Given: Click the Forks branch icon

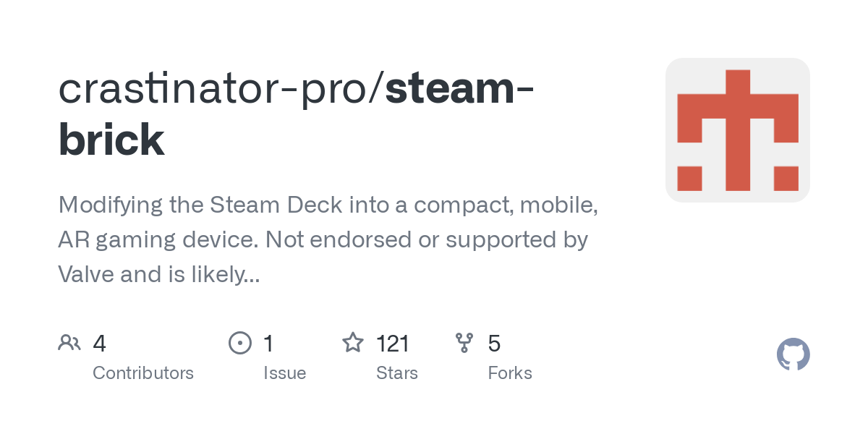Looking at the screenshot, I should (464, 343).
